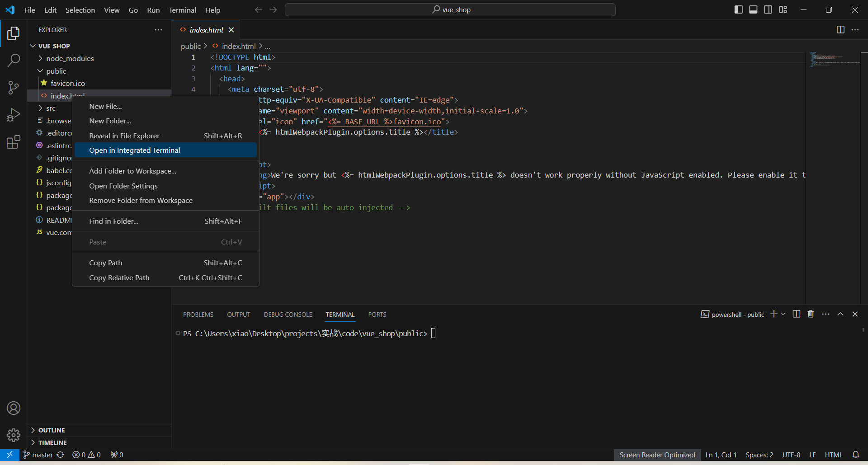Split the editor to the right
The height and width of the screenshot is (465, 868).
point(840,30)
